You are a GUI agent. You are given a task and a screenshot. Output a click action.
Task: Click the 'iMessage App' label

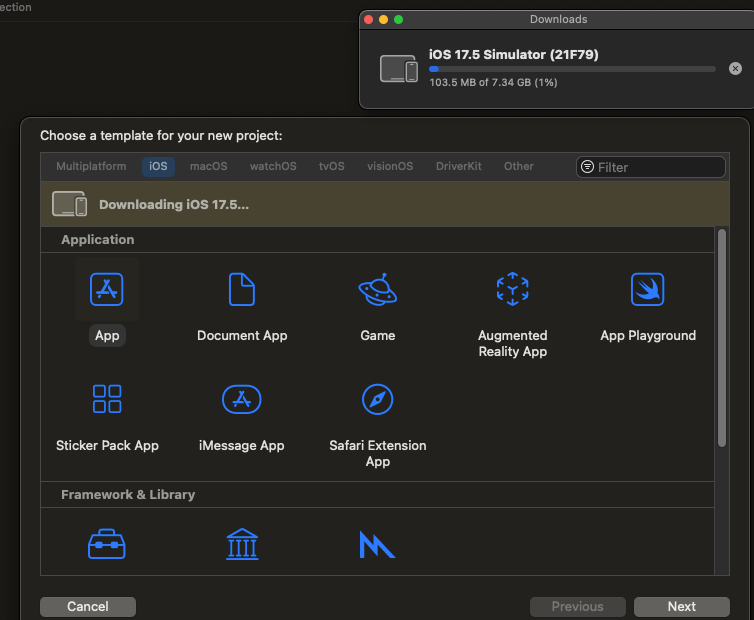(242, 445)
